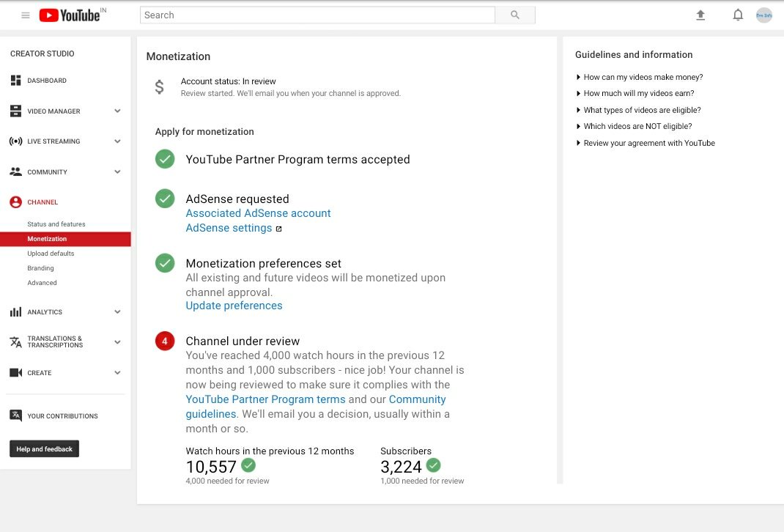
Task: Open the YouTube Partner Program terms link
Action: pos(265,399)
